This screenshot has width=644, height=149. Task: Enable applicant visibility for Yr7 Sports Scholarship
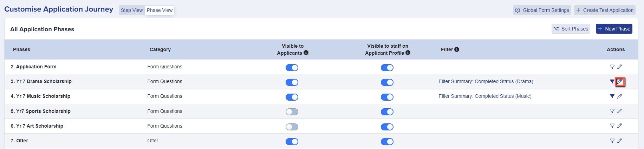click(292, 112)
